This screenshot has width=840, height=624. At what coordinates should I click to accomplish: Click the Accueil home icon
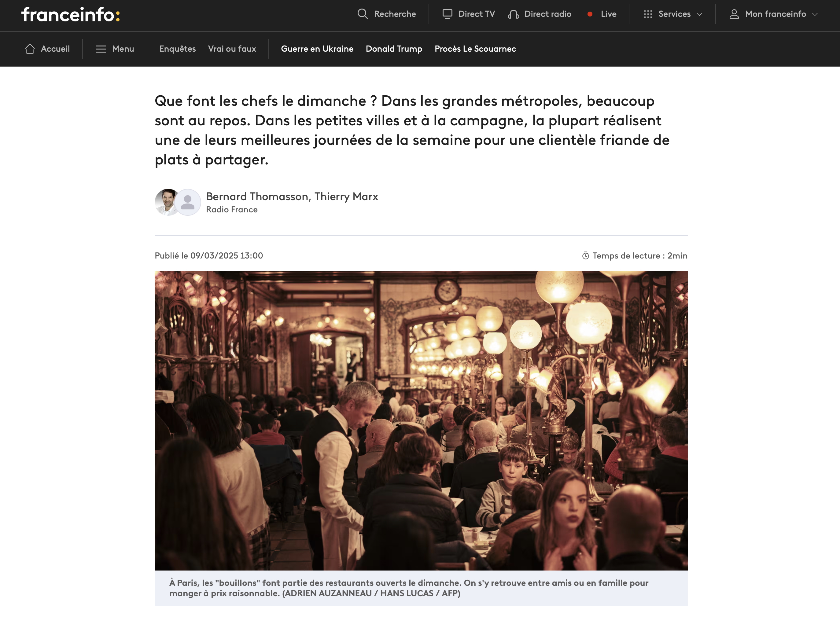pyautogui.click(x=30, y=49)
